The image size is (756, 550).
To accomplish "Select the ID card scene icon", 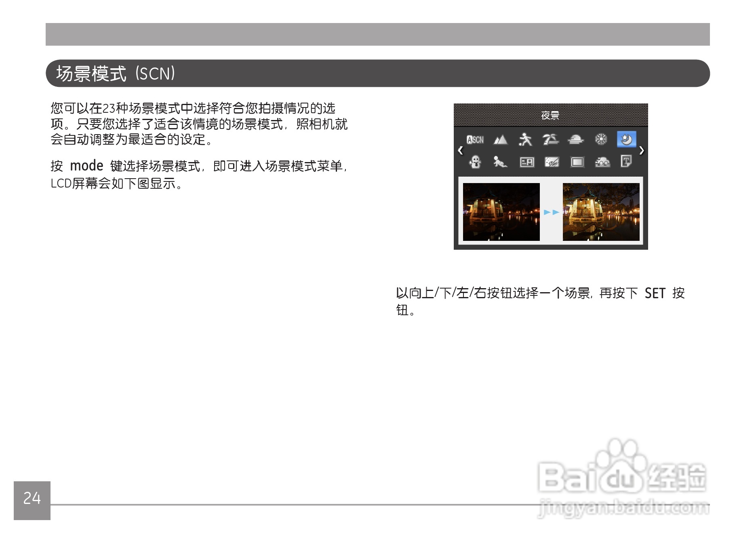I will tap(527, 162).
